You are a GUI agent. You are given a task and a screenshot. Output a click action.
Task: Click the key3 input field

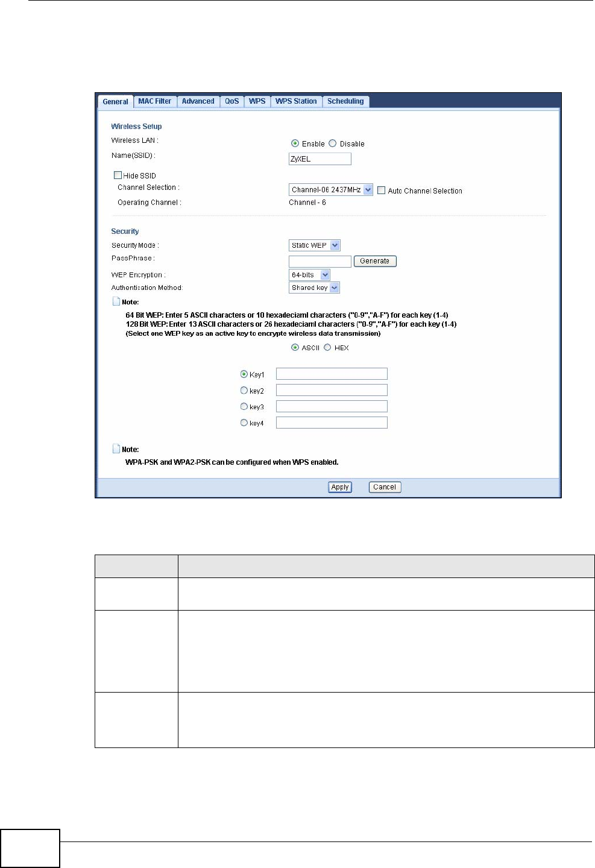332,406
